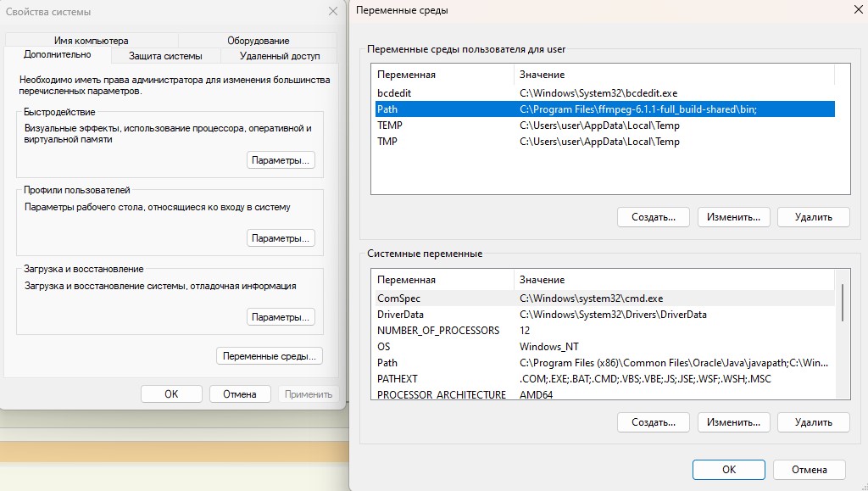
Task: Close the Свойства системы window
Action: (332, 12)
